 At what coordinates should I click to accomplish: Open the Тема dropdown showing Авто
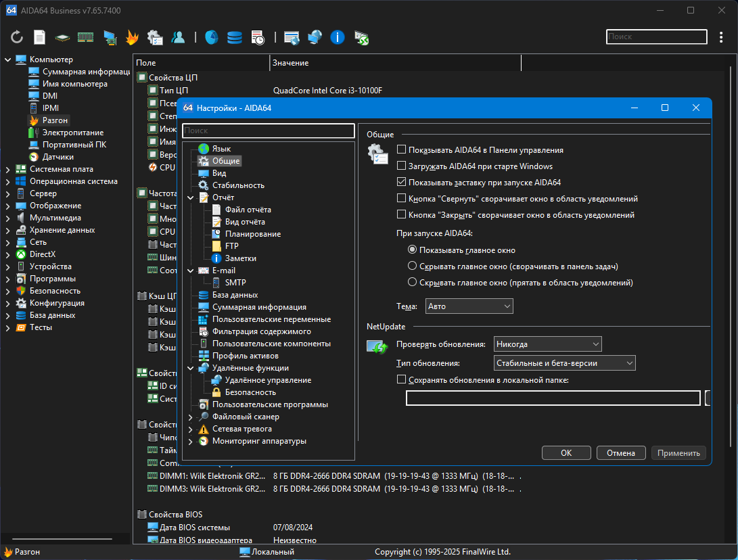tap(469, 306)
